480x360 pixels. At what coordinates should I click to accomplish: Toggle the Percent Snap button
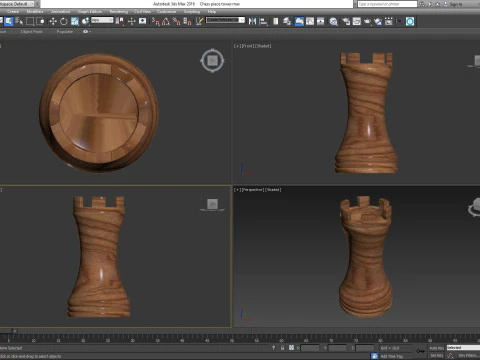pos(177,21)
